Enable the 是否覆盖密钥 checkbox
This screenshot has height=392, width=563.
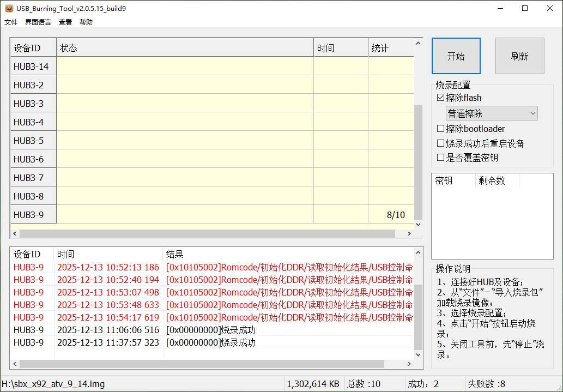[x=440, y=157]
